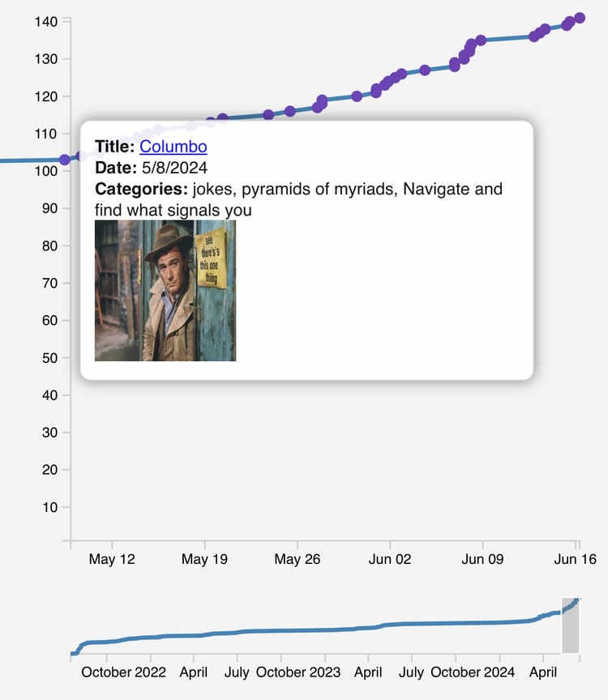The height and width of the screenshot is (700, 608).
Task: Click the isolated data point at value 127
Action: (x=425, y=70)
